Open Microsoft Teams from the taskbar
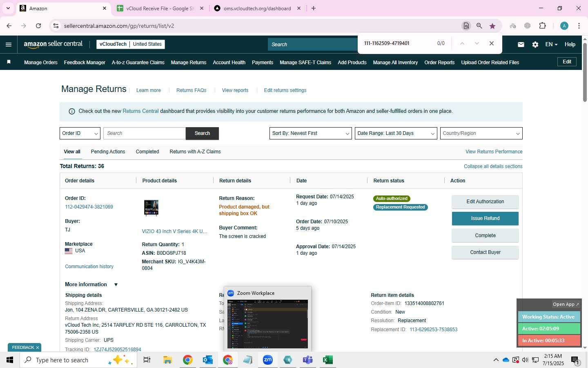The height and width of the screenshot is (368, 588). [307, 360]
